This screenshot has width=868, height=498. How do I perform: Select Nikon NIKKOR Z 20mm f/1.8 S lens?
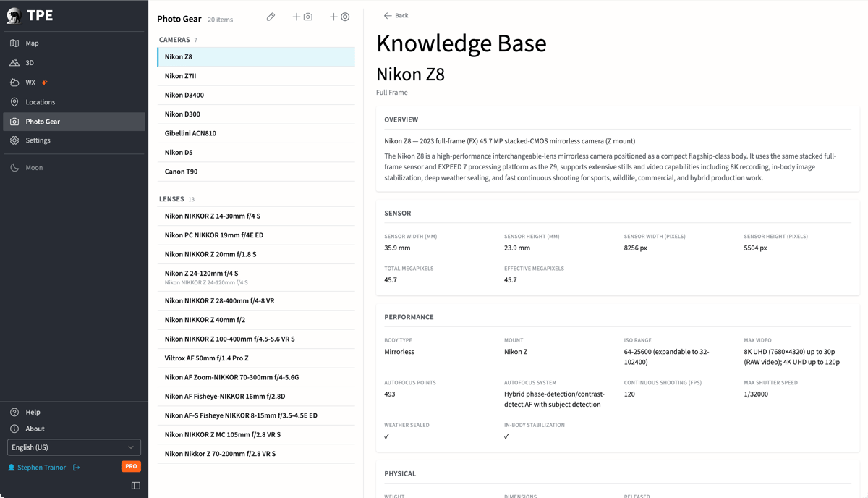[256, 254]
